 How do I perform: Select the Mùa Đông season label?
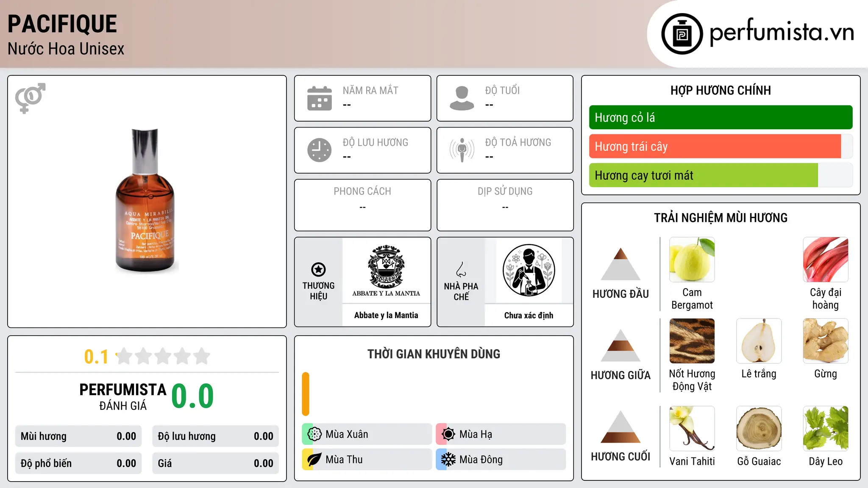501,460
